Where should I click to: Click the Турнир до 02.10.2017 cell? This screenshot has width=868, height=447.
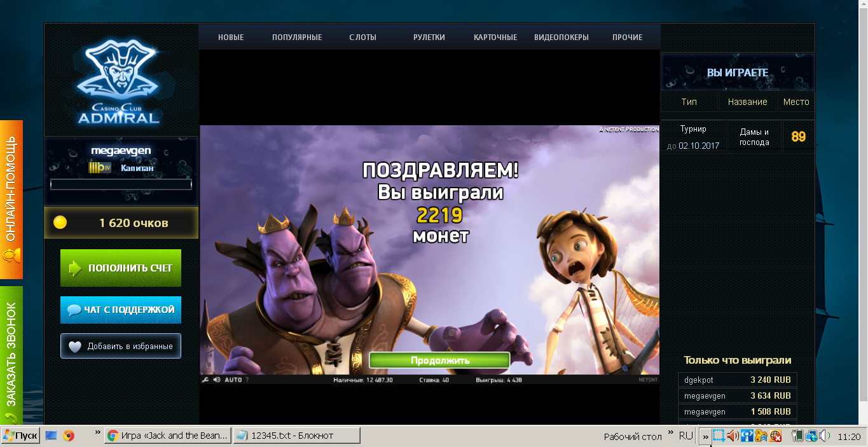click(x=693, y=137)
